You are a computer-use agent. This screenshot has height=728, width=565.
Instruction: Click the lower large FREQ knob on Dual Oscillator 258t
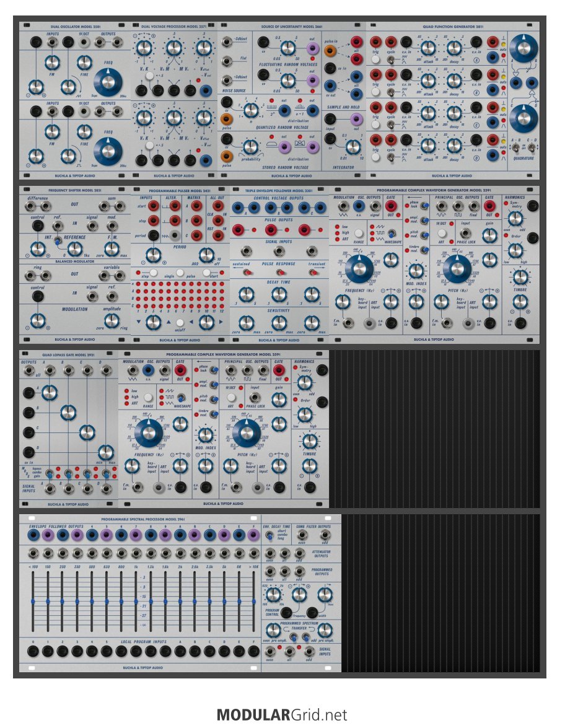(x=108, y=152)
